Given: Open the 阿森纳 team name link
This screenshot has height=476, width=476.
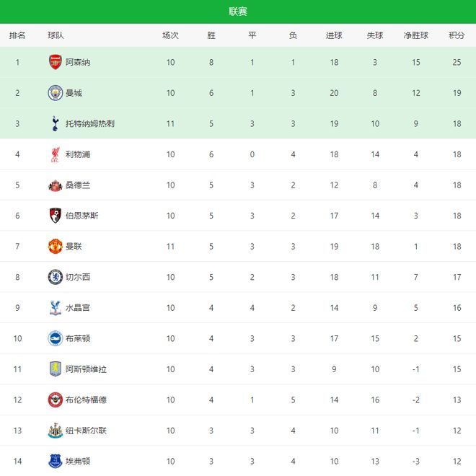Looking at the screenshot, I should 78,63.
